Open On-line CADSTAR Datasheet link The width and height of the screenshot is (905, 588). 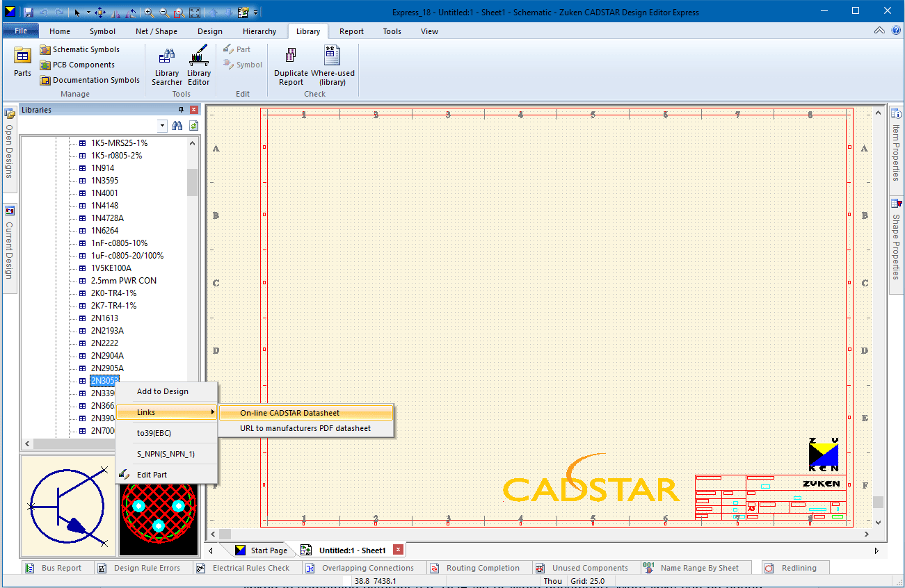306,413
